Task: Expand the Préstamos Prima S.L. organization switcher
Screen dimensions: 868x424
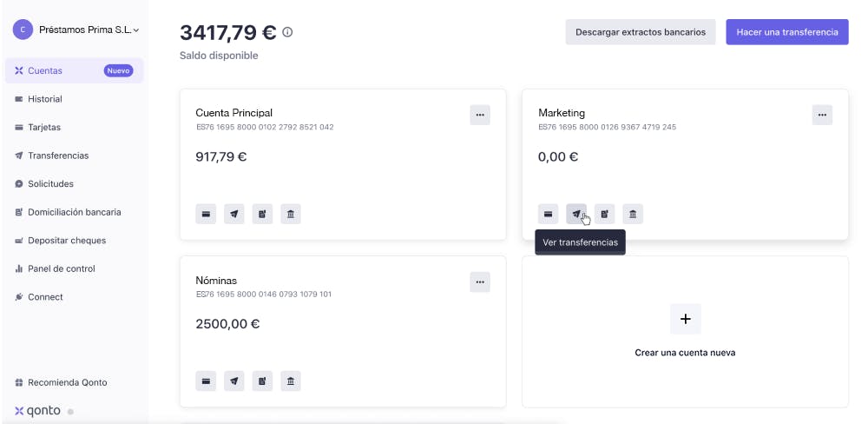Action: pos(76,30)
